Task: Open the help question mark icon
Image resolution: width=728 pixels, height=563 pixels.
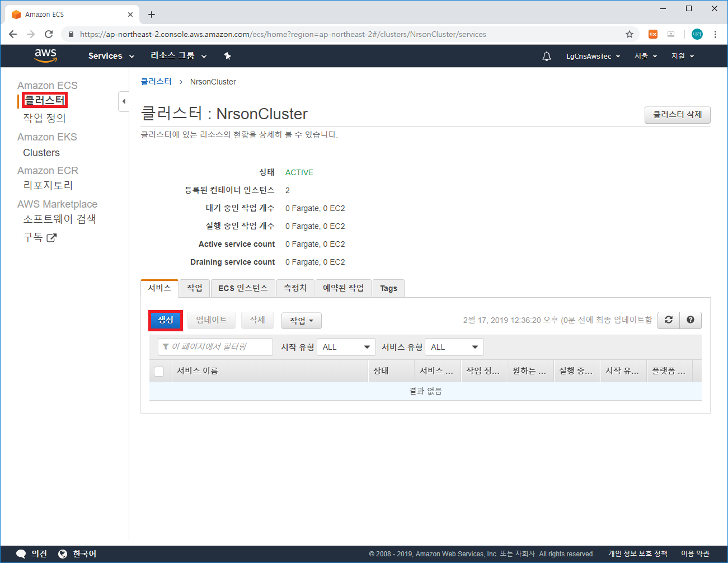Action: (691, 320)
